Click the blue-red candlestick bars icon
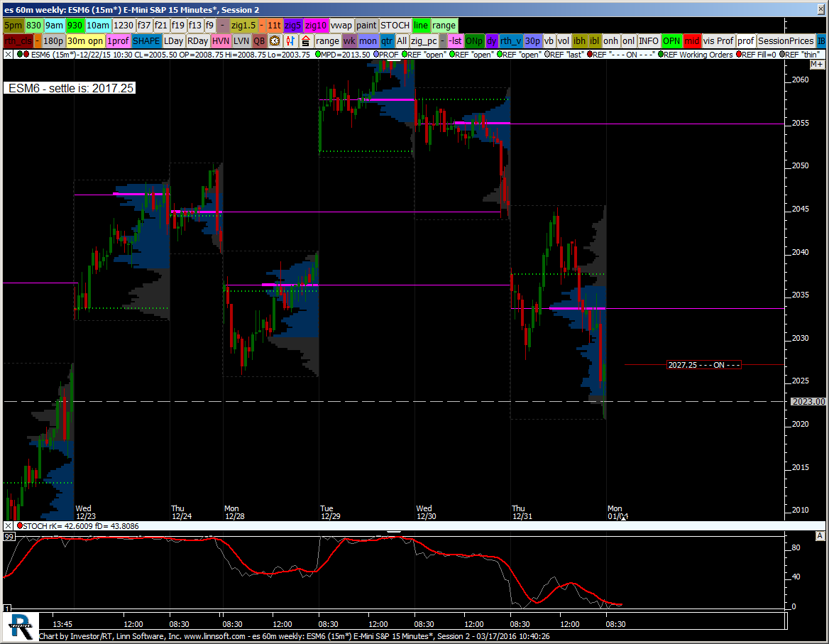Screen dimensions: 829x644 coord(290,41)
